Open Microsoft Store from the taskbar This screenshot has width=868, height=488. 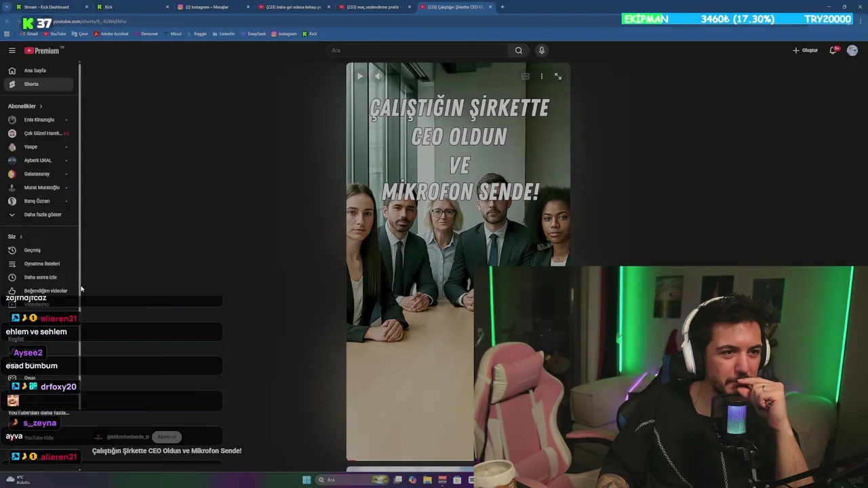point(457,480)
